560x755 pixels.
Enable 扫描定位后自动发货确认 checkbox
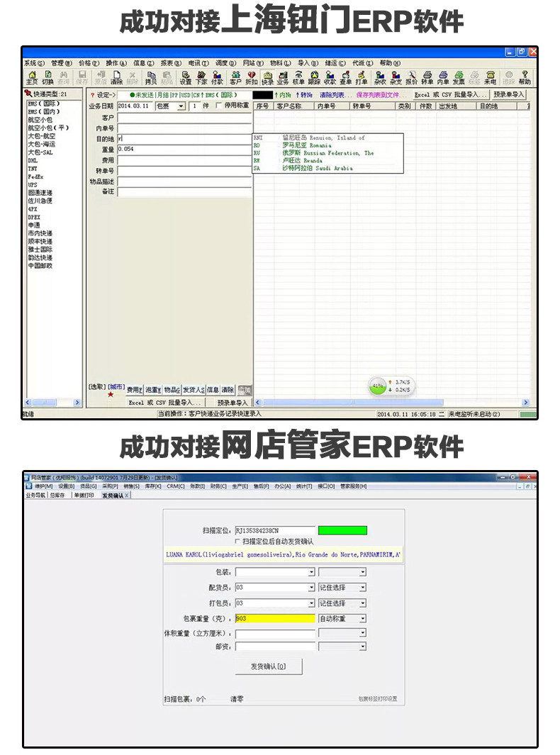[237, 541]
